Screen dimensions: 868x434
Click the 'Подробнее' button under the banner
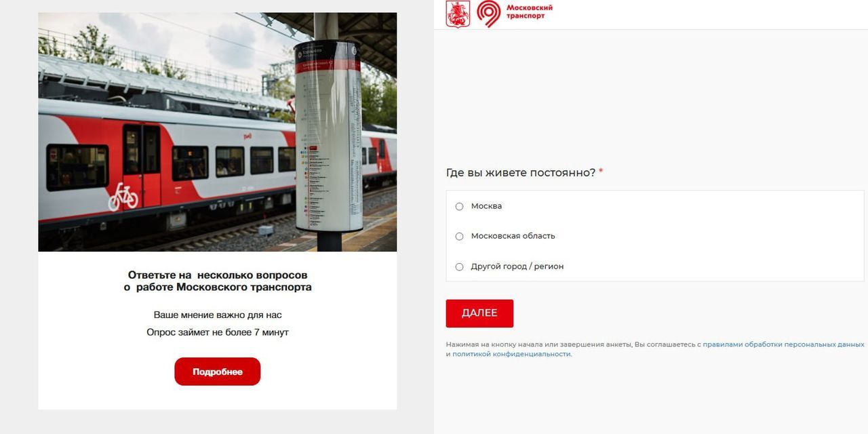tap(218, 372)
